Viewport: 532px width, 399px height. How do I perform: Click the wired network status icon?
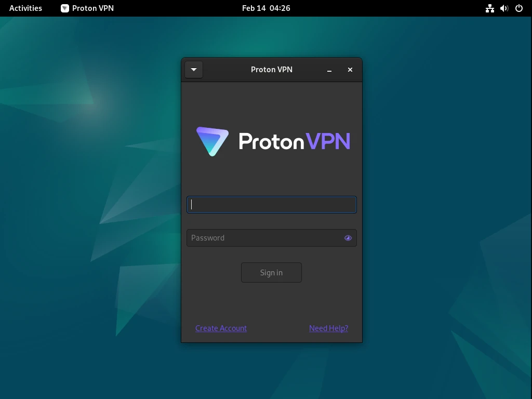coord(489,8)
